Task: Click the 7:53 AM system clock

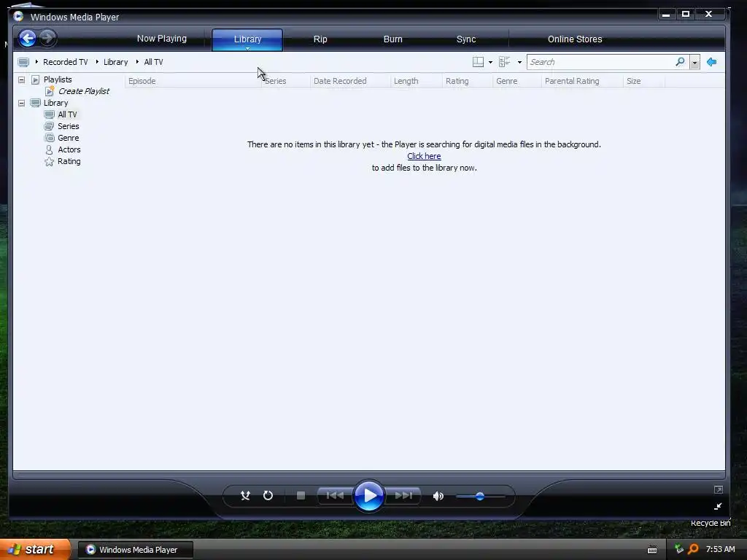Action: coord(720,550)
